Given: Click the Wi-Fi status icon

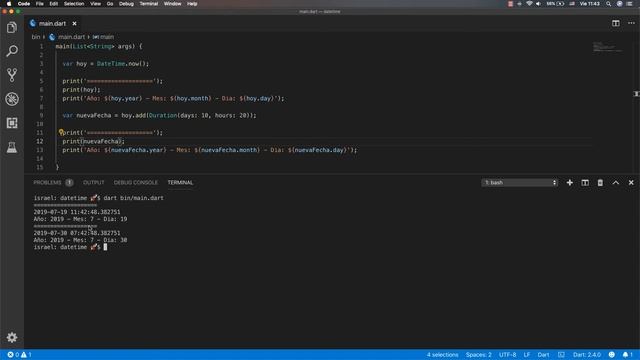Looking at the screenshot, I should [x=529, y=4].
